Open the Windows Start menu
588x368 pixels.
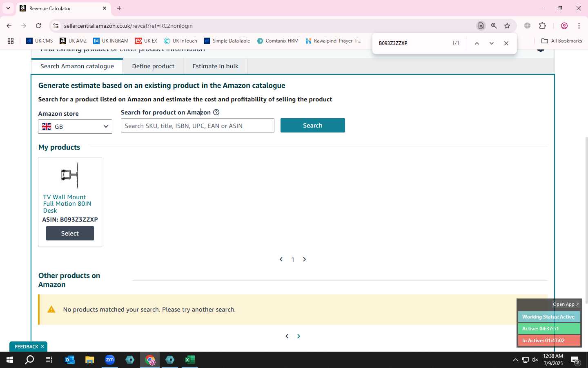[x=10, y=360]
